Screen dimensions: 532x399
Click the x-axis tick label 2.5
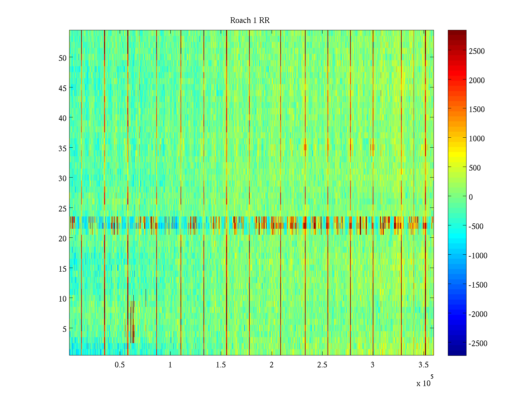[322, 365]
